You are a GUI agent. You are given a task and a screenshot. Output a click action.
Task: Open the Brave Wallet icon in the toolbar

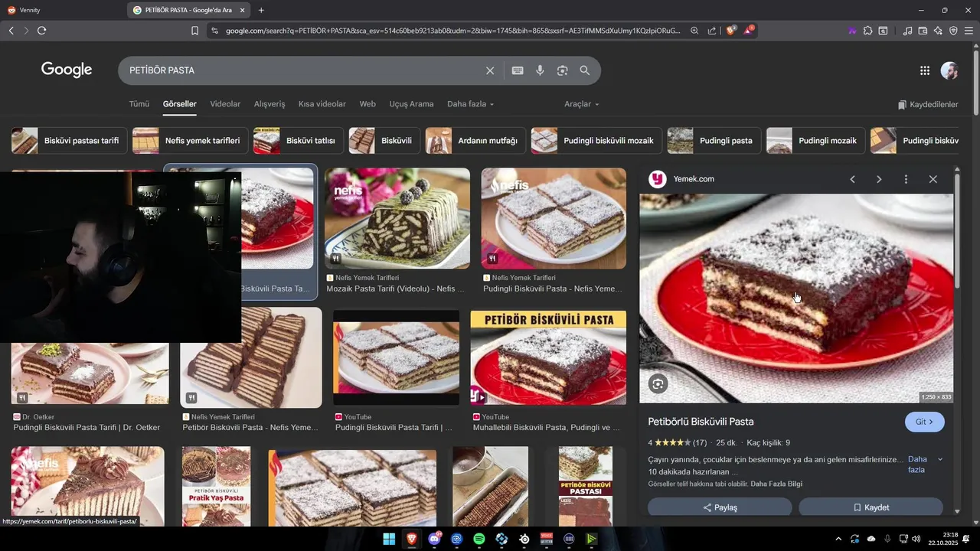923,31
